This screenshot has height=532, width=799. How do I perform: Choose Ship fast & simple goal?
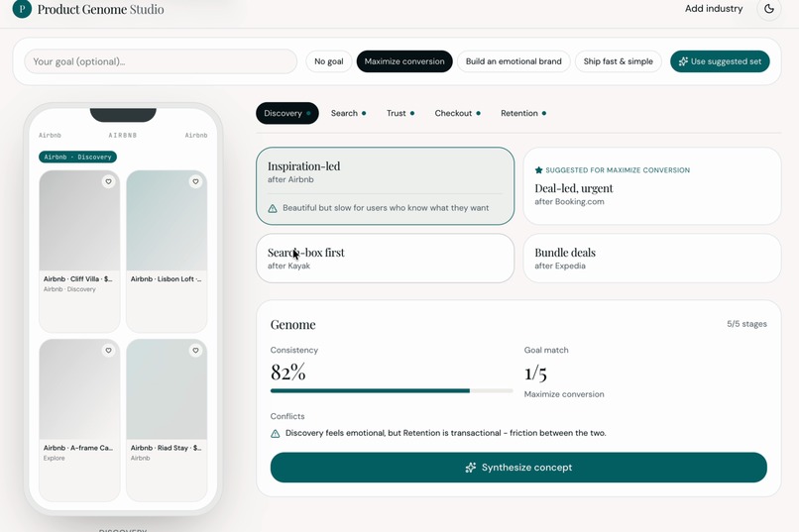point(619,61)
